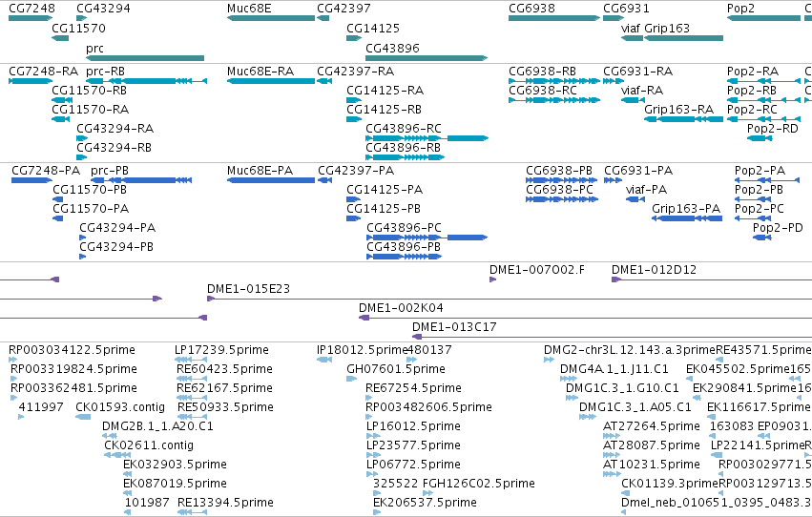
Task: Click the viaf gene label
Action: click(631, 28)
